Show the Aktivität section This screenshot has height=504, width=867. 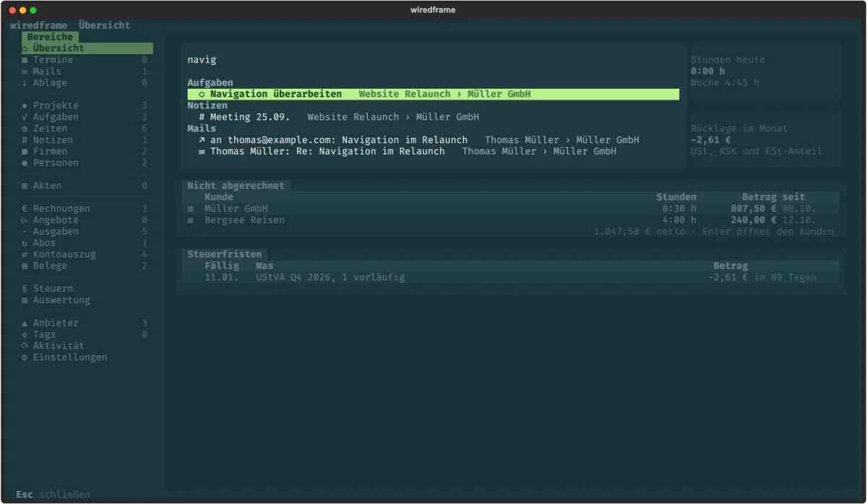[x=87, y=346]
